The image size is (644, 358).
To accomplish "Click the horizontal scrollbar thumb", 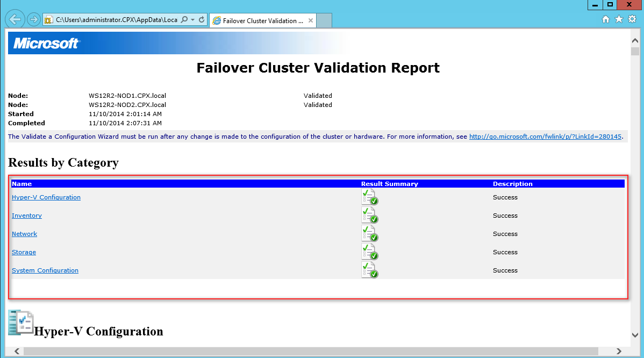I will 311,352.
